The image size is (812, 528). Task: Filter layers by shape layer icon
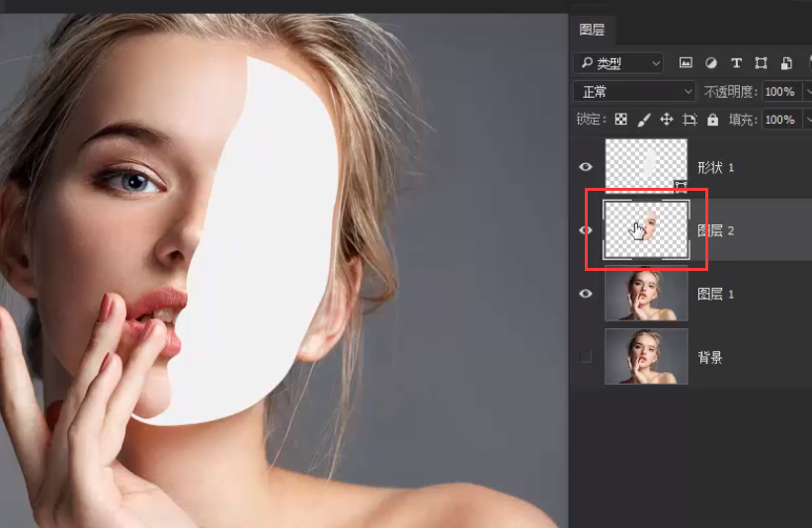click(x=761, y=63)
